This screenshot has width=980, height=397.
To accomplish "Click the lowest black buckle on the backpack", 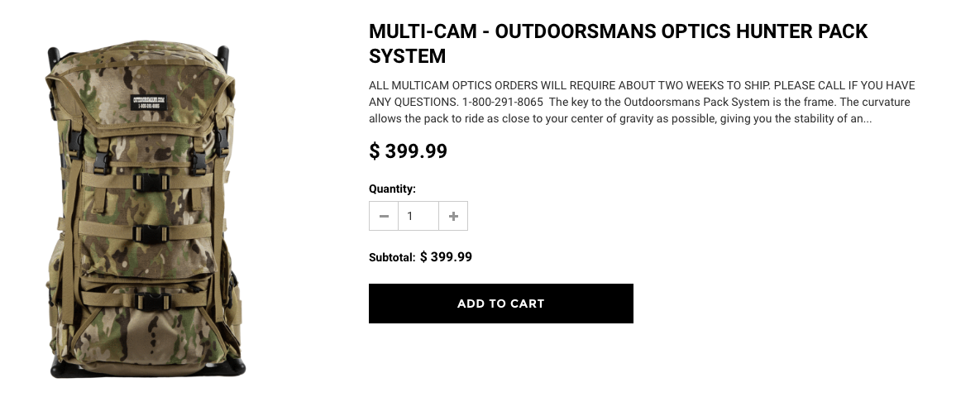I will [x=151, y=303].
